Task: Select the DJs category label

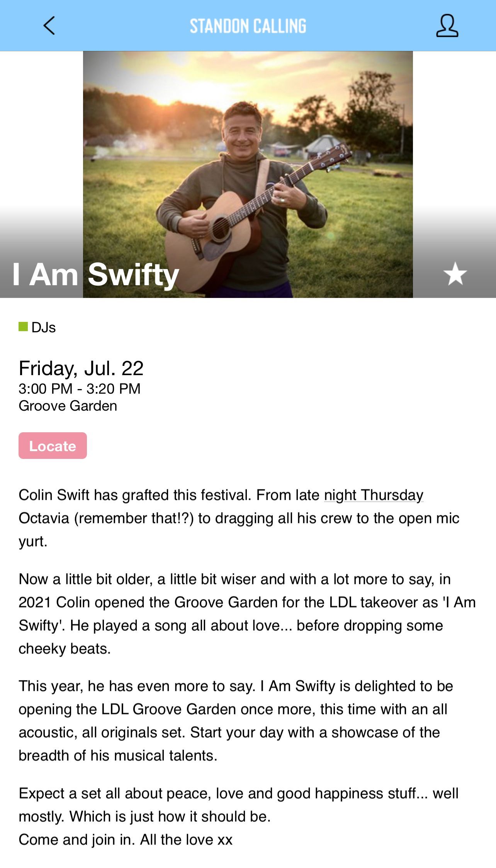Action: pyautogui.click(x=44, y=327)
